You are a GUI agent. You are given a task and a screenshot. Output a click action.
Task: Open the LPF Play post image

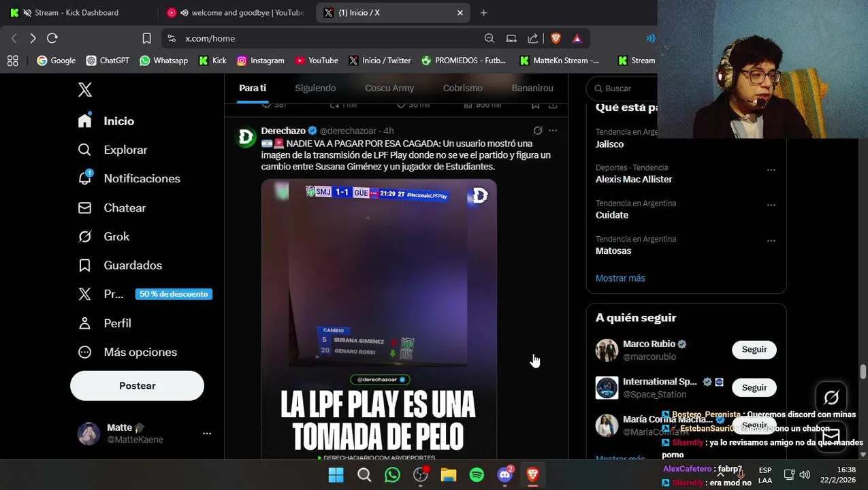[379, 318]
